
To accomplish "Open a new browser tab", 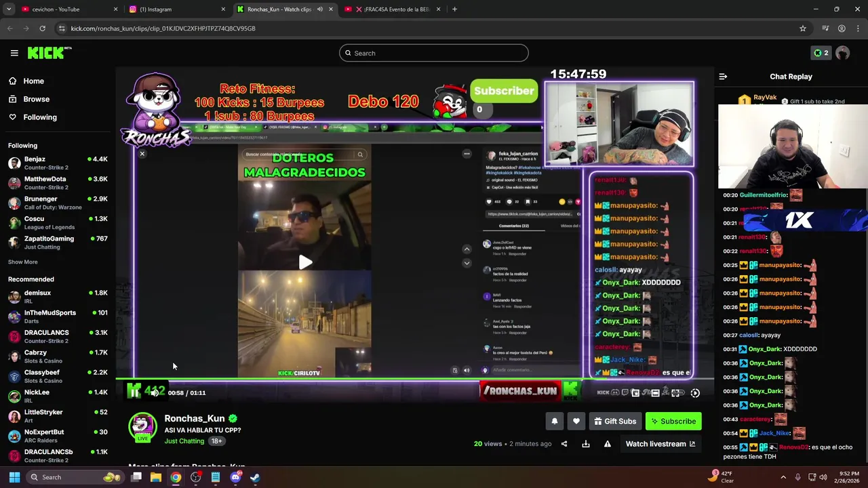I will tap(454, 9).
